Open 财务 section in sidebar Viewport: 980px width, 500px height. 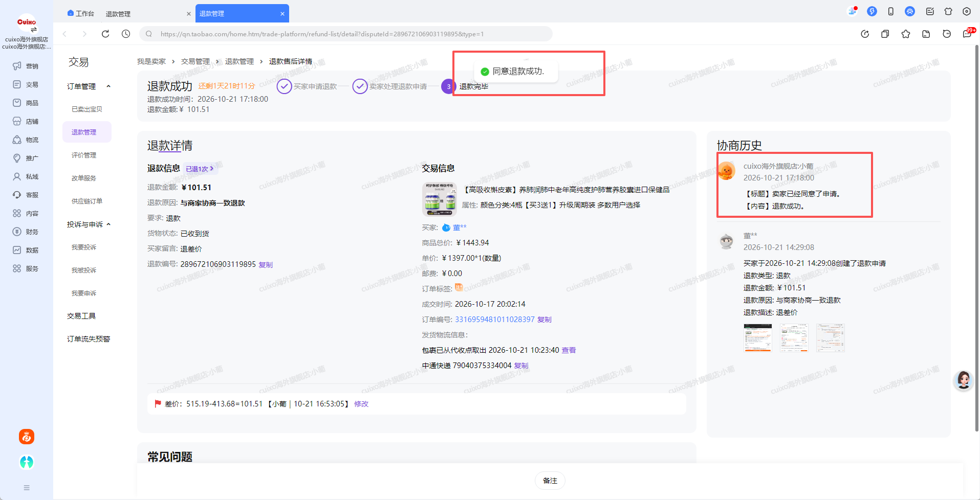pyautogui.click(x=26, y=232)
